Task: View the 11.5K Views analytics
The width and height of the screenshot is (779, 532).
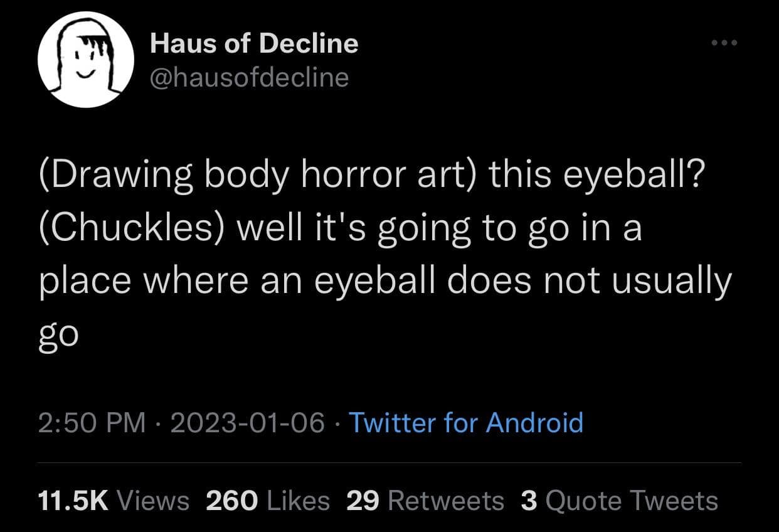Action: [113, 501]
